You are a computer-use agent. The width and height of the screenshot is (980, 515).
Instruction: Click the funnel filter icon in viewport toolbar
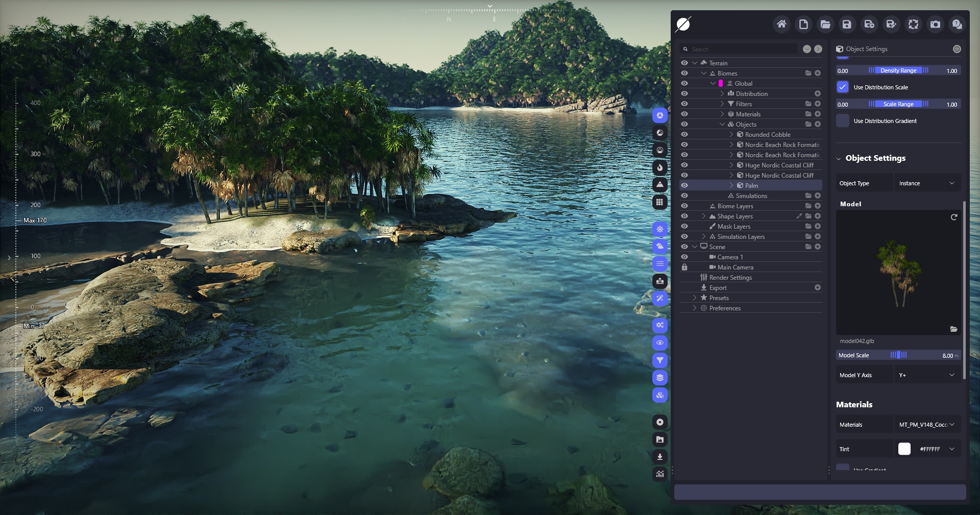[x=660, y=360]
